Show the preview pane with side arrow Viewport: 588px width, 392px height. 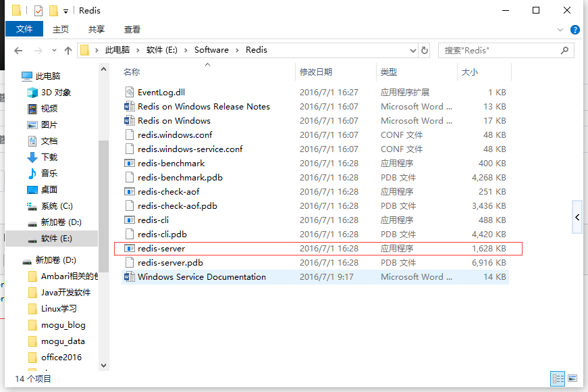tap(577, 217)
